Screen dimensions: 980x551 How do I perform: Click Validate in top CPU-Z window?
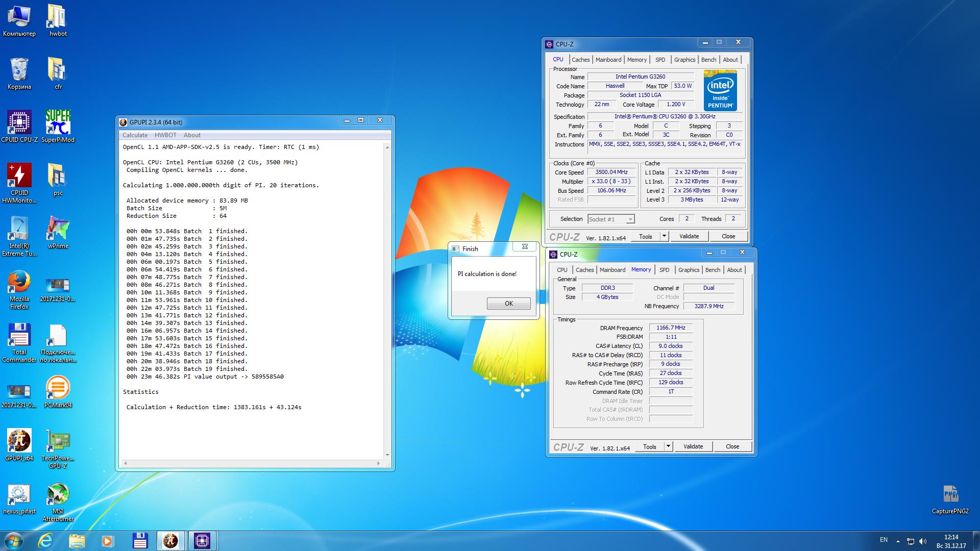689,236
